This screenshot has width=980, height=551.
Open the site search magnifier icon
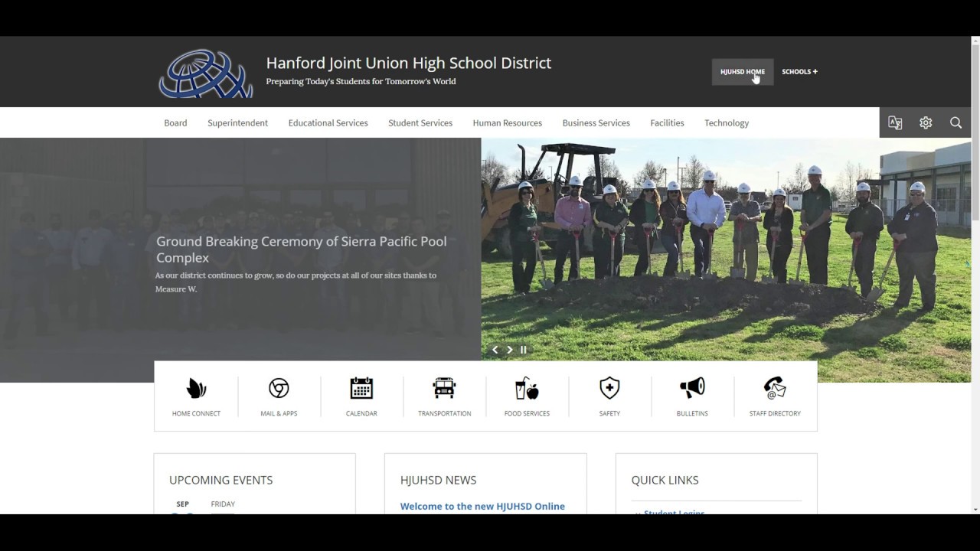point(955,122)
